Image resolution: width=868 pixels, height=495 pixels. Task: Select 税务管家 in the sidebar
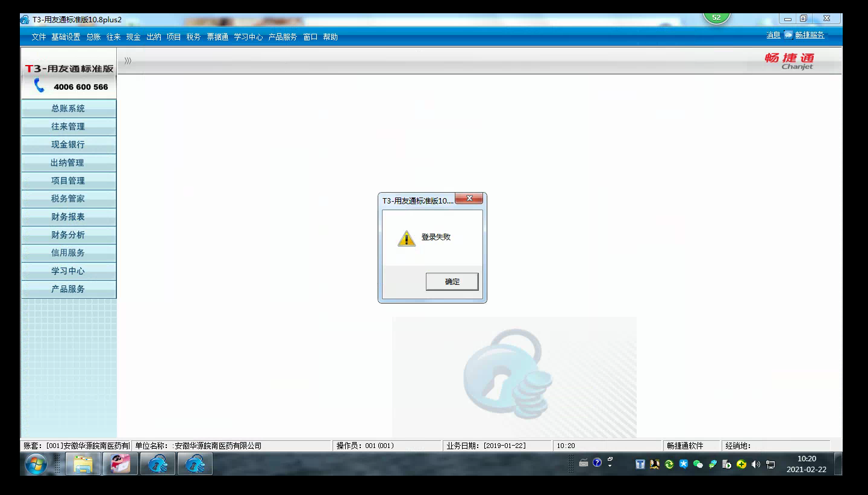click(68, 199)
